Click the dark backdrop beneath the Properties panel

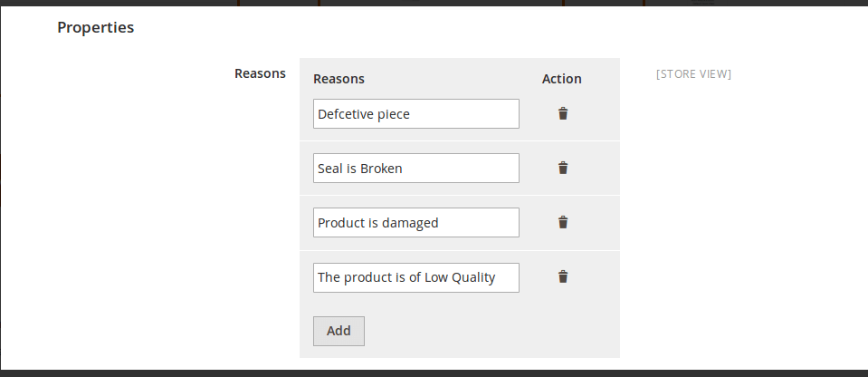tap(434, 373)
